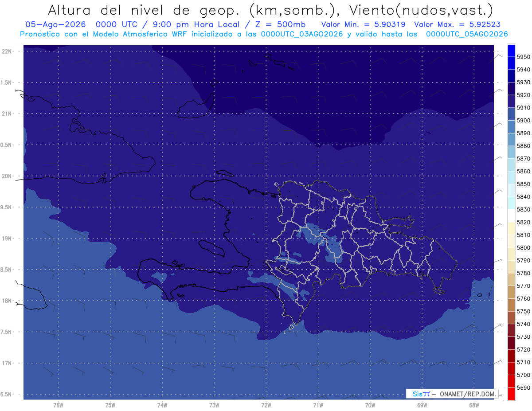Click the 20N latitude label
Viewport: 532px width, 411px height.
[x=7, y=176]
